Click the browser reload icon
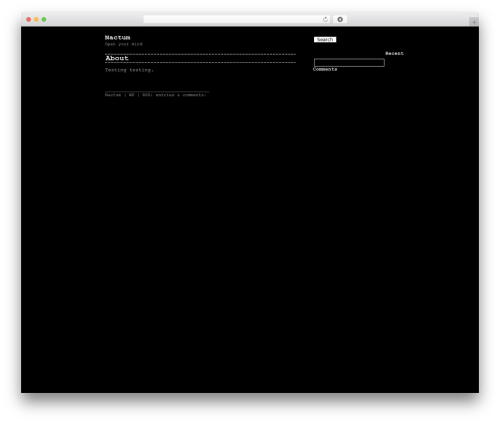 [325, 19]
